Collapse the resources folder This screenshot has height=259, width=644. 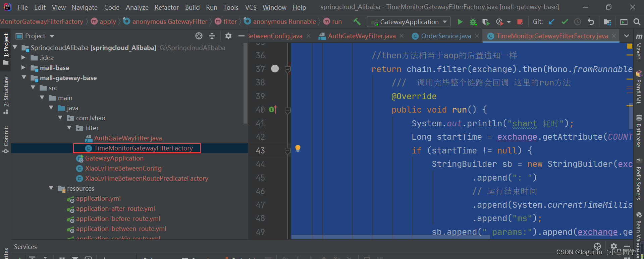click(x=51, y=188)
